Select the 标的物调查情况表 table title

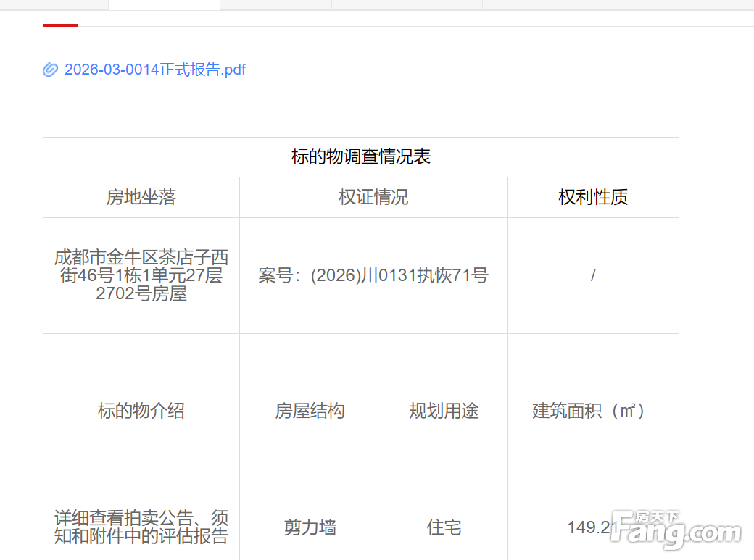[x=360, y=156]
